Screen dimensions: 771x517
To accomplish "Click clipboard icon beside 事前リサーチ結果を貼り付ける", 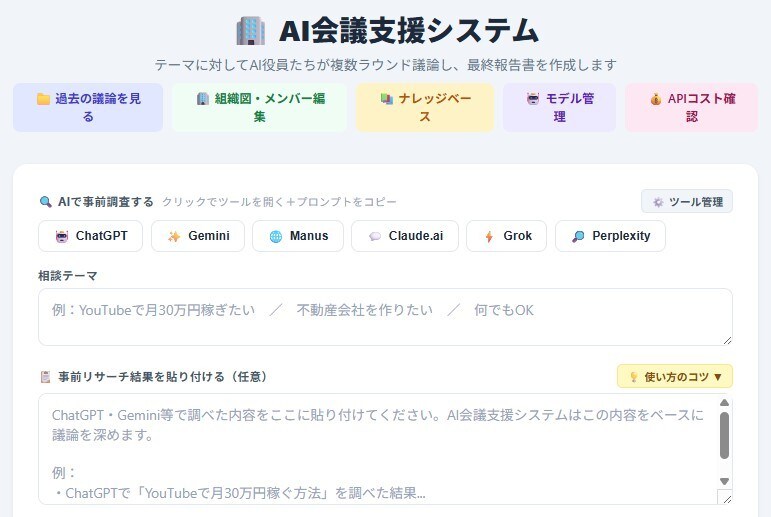I will tap(45, 377).
